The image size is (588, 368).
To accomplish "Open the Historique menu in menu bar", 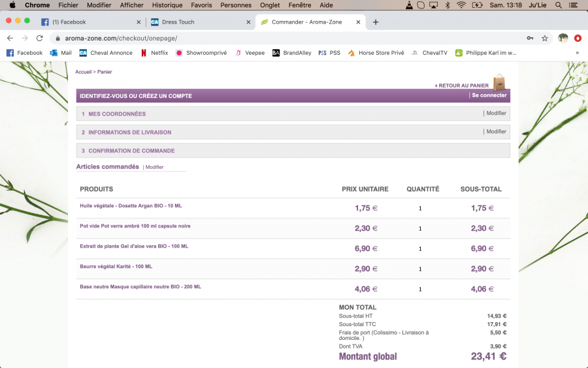I will pos(167,5).
